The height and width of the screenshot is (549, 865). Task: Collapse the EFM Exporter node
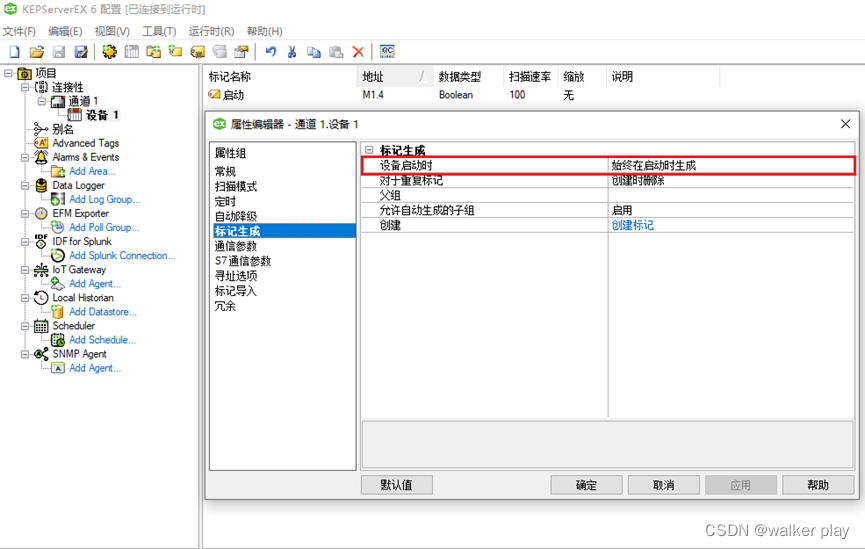pos(25,214)
